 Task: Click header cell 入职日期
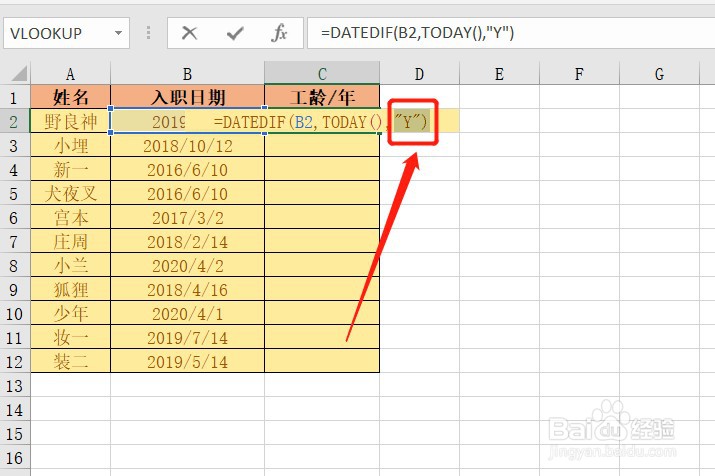tap(187, 97)
